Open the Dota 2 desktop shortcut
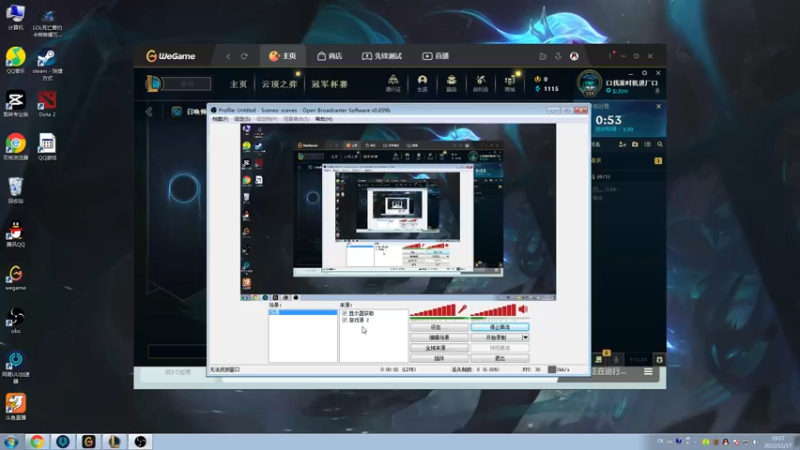The height and width of the screenshot is (450, 800). tap(47, 104)
